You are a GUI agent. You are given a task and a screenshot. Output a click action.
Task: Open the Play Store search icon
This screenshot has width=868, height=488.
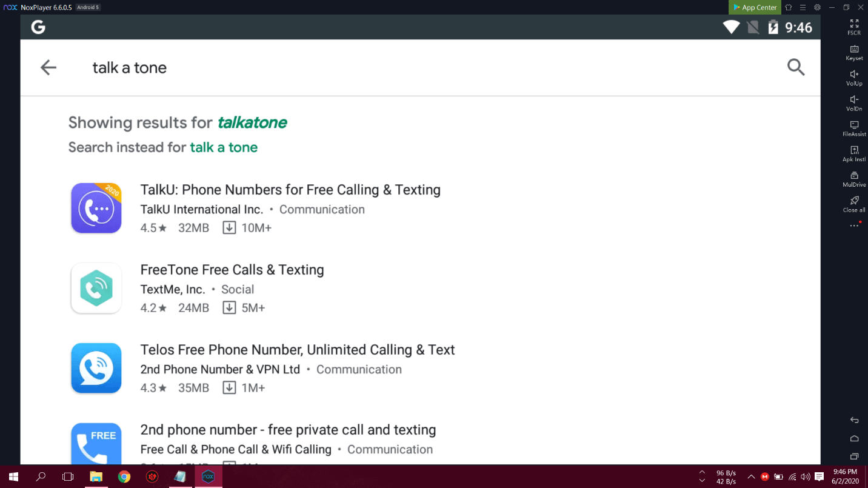[796, 67]
